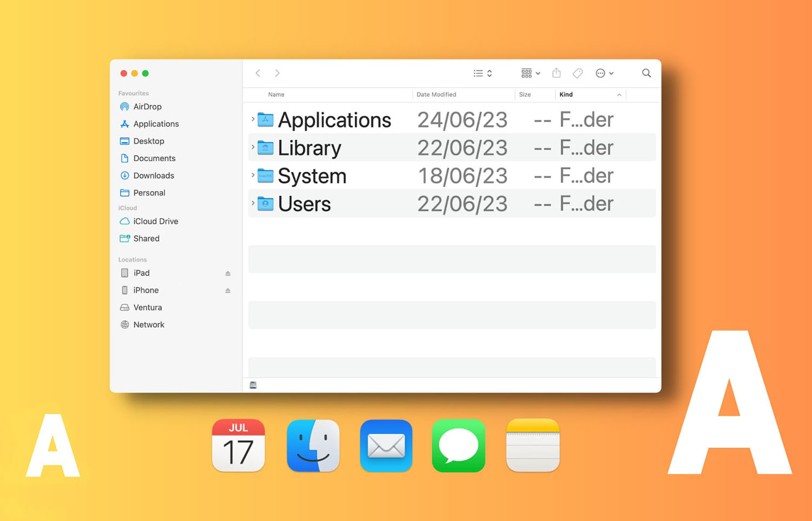The height and width of the screenshot is (521, 812).
Task: Open the search magnifier in Finder
Action: (x=646, y=73)
